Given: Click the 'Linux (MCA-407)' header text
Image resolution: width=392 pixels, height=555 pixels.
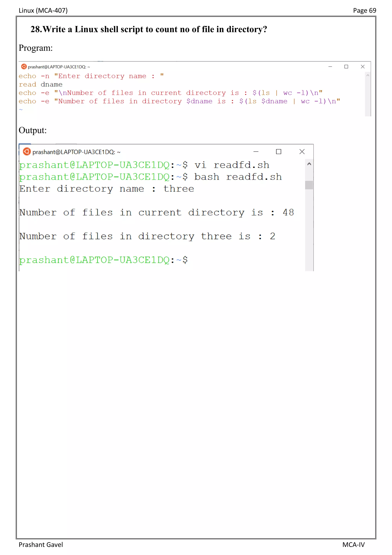Looking at the screenshot, I should click(43, 10).
